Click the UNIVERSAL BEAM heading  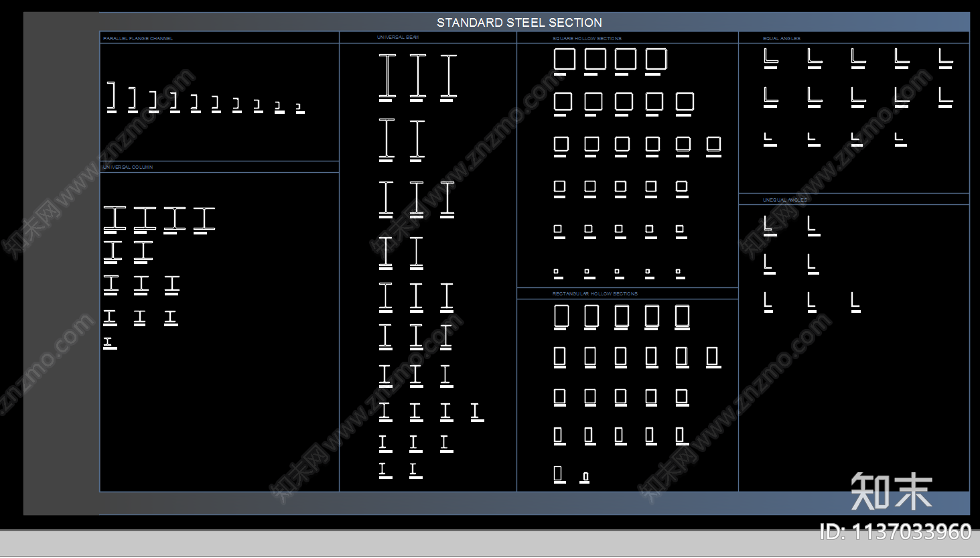398,38
